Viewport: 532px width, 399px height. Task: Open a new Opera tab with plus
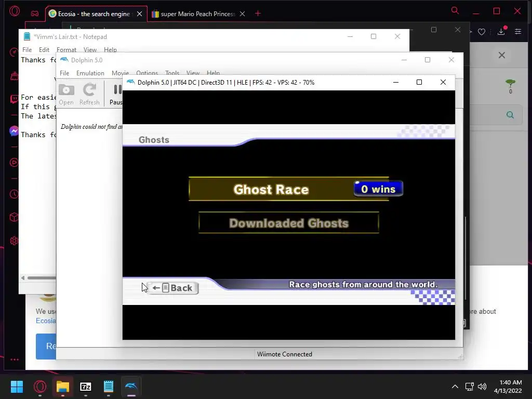[x=258, y=14]
